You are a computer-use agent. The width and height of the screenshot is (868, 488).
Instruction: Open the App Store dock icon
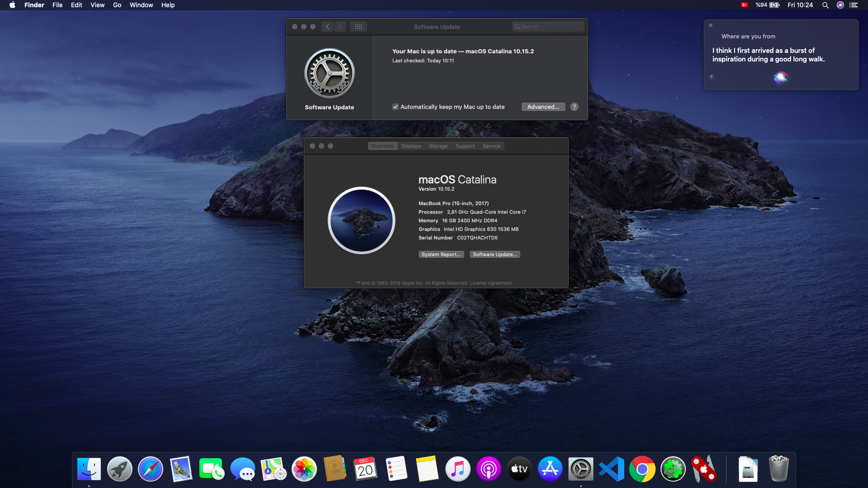click(x=550, y=469)
